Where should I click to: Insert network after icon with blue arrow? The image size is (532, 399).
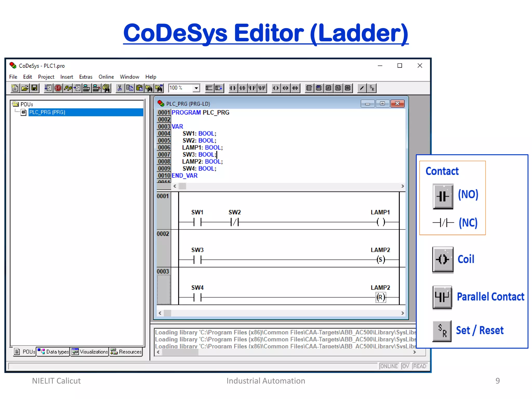(219, 88)
